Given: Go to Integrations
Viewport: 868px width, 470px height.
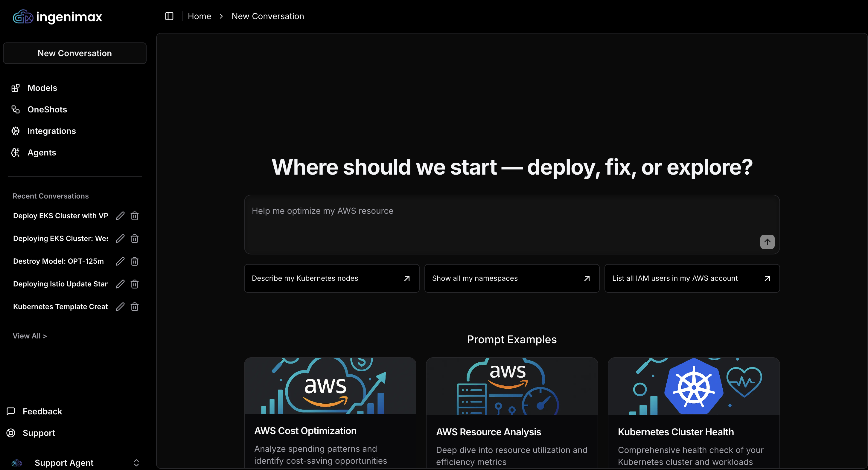Looking at the screenshot, I should (x=51, y=131).
